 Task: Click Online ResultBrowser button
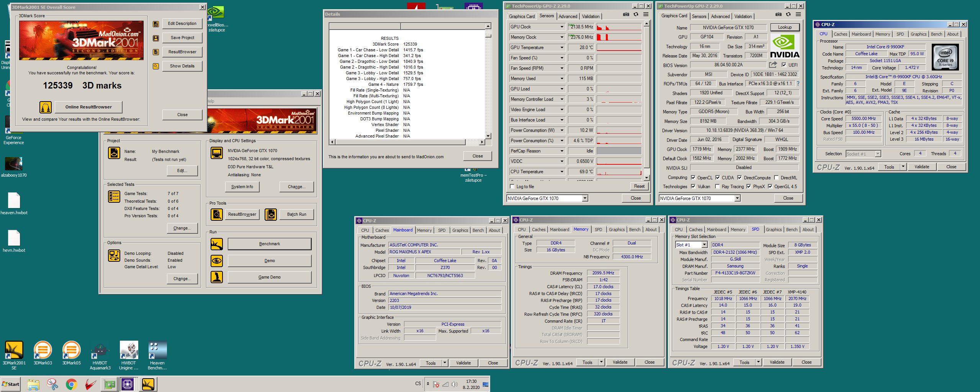click(88, 107)
